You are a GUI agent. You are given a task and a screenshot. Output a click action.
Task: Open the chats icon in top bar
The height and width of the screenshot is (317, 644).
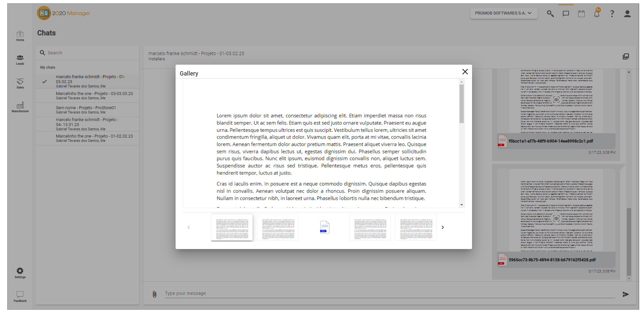click(x=566, y=14)
